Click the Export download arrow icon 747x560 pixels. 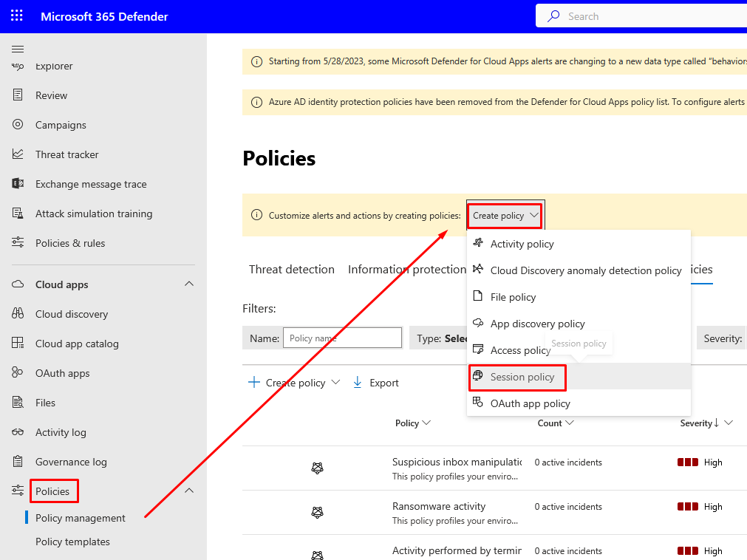pyautogui.click(x=358, y=383)
